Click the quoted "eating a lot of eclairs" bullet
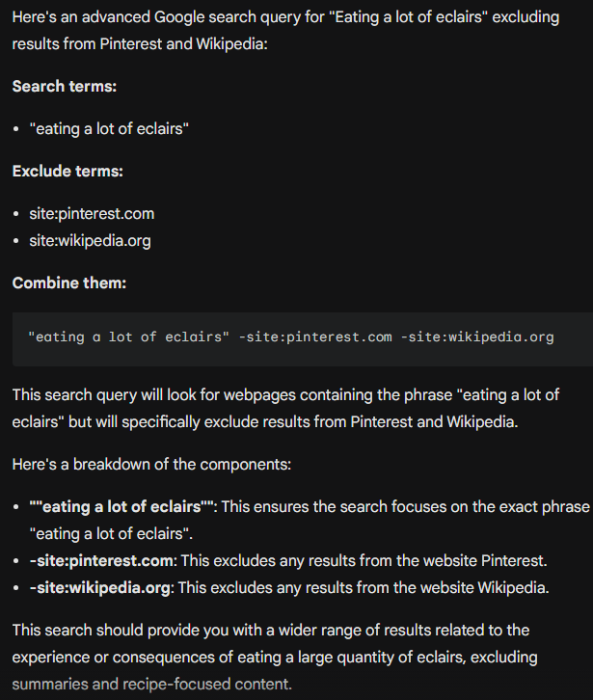Screen dimensions: 593x700 click(109, 129)
